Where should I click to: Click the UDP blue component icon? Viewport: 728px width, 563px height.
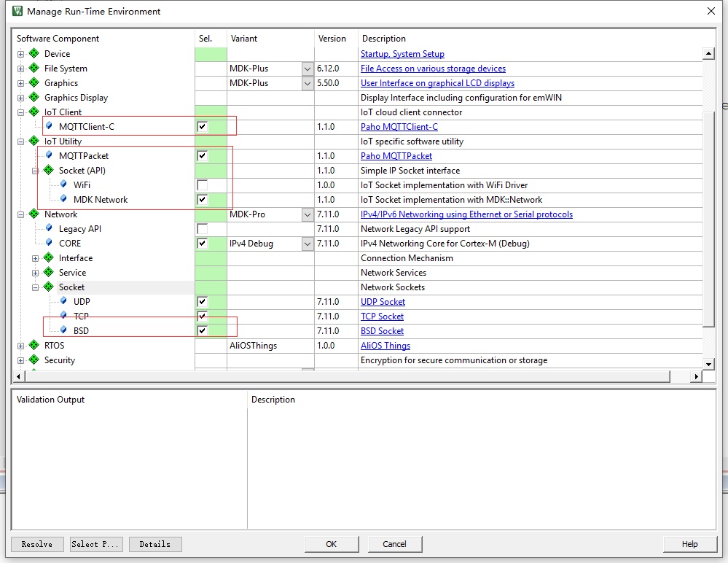63,301
